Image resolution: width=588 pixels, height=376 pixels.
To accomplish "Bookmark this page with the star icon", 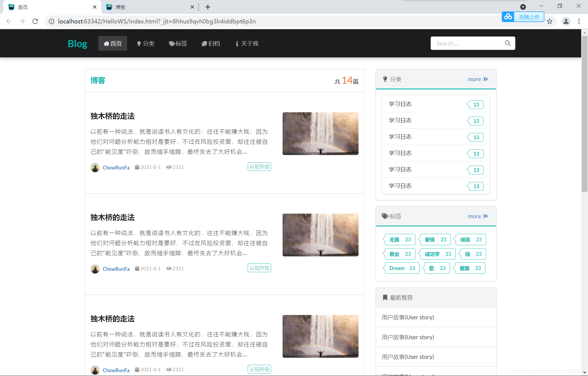I will [x=550, y=21].
